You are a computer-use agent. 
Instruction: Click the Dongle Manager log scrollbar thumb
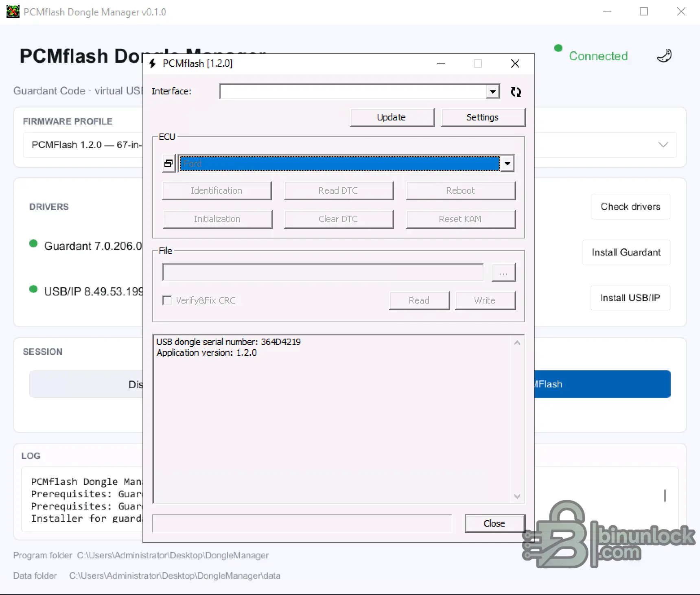pos(665,496)
